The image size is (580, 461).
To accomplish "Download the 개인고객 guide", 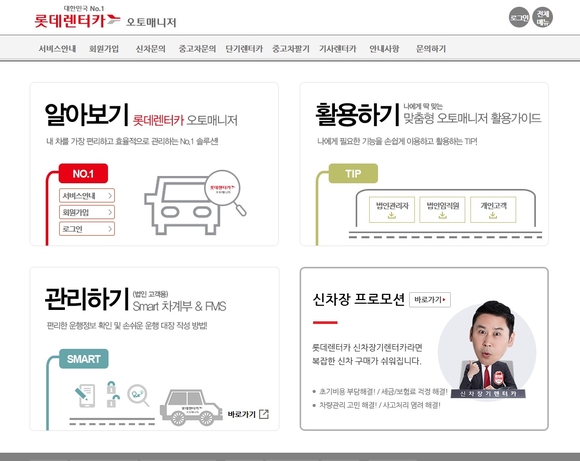I will [493, 210].
